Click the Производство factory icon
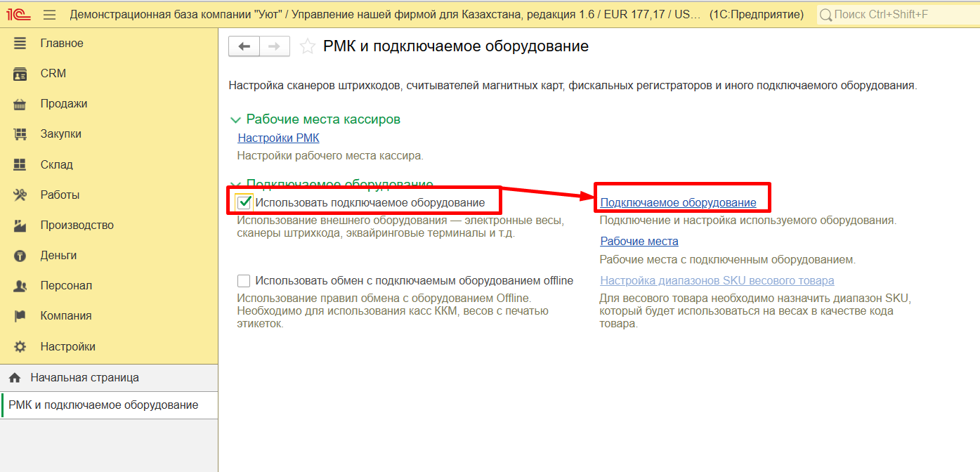Image resolution: width=980 pixels, height=472 pixels. 20,225
